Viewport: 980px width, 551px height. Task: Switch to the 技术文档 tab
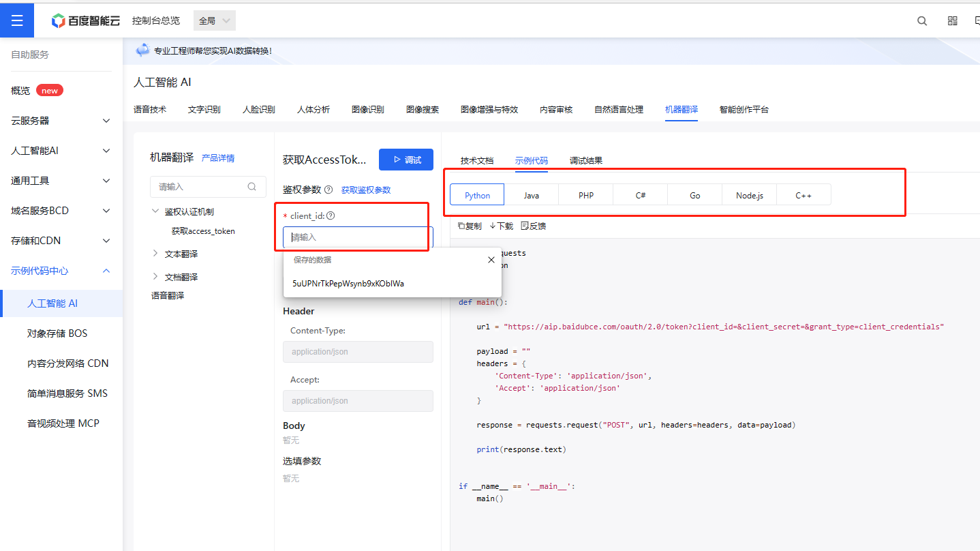(476, 161)
